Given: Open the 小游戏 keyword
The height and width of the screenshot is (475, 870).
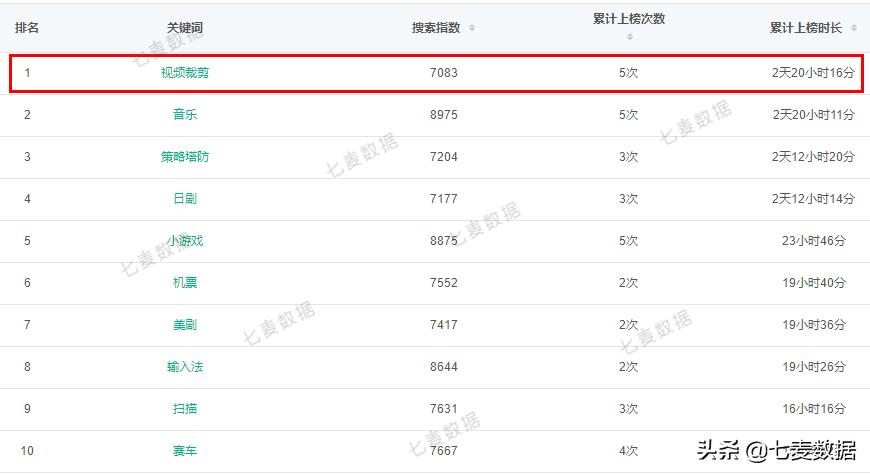Looking at the screenshot, I should pyautogui.click(x=185, y=241).
